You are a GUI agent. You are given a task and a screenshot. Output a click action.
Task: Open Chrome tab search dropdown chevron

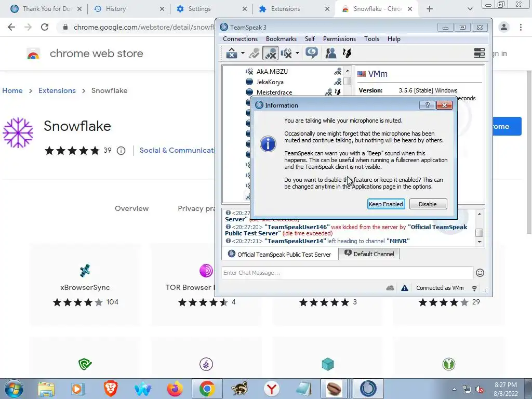470,9
